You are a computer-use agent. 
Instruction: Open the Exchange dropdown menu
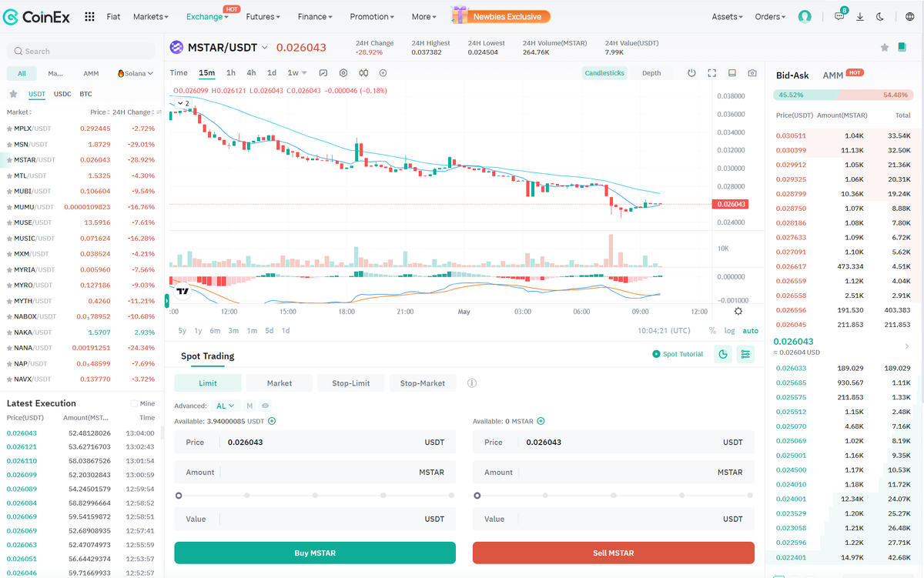[208, 16]
